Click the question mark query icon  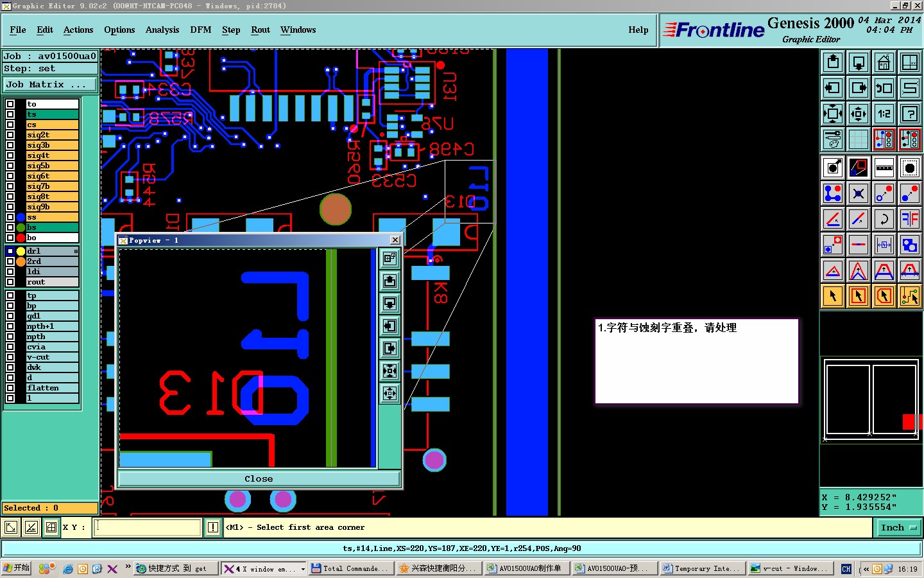pyautogui.click(x=910, y=114)
